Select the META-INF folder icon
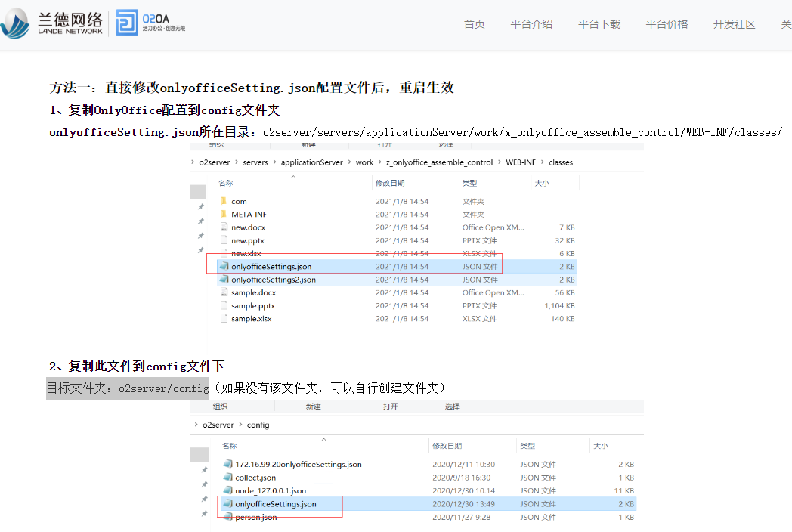 [224, 214]
